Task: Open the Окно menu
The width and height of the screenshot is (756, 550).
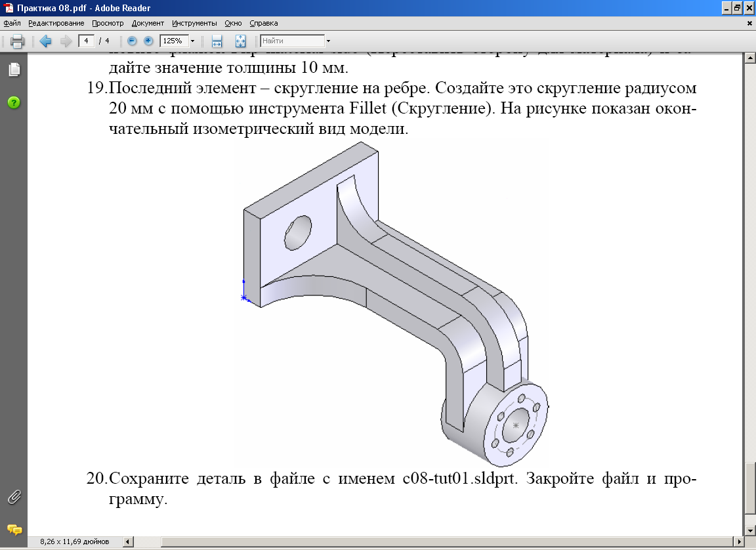Action: coord(233,23)
